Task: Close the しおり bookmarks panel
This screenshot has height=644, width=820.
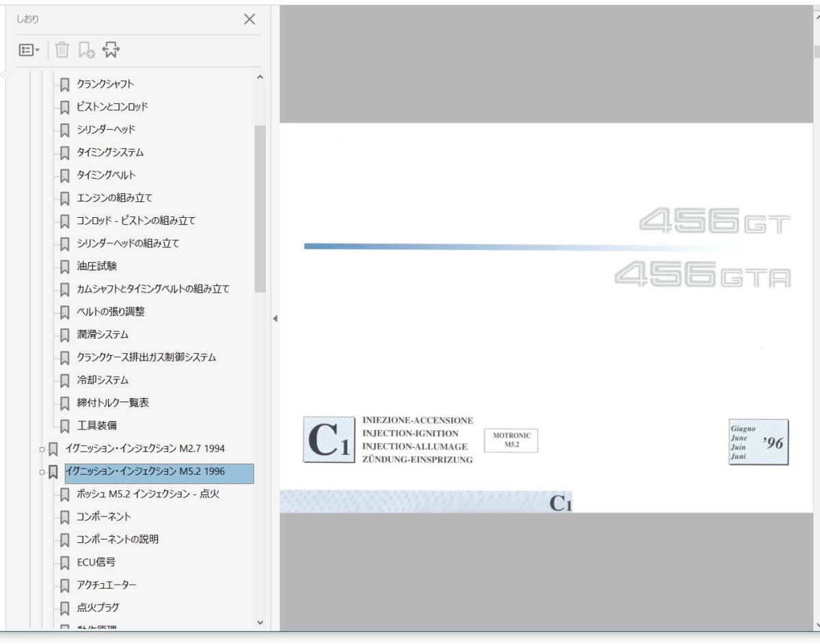Action: [x=249, y=19]
